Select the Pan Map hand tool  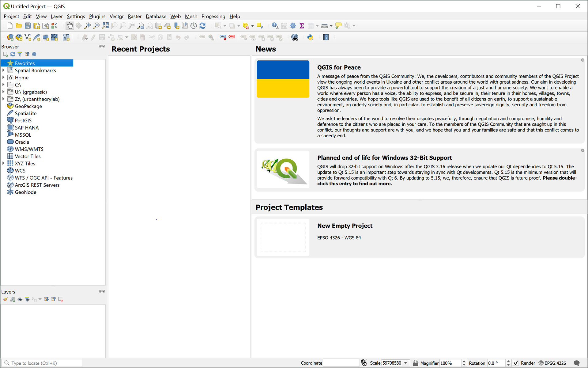[x=70, y=26]
